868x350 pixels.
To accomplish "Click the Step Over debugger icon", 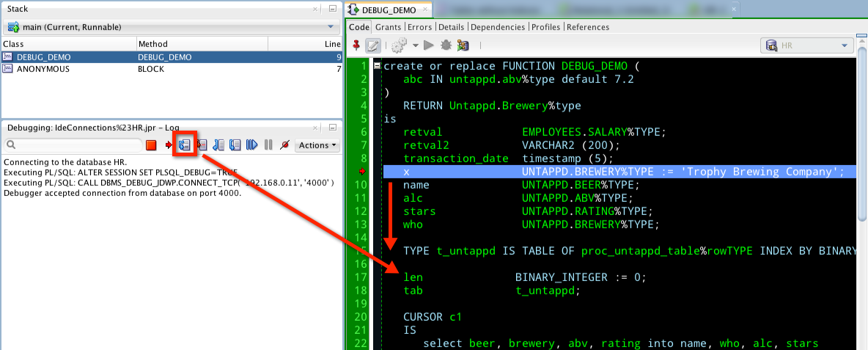I will click(x=185, y=145).
